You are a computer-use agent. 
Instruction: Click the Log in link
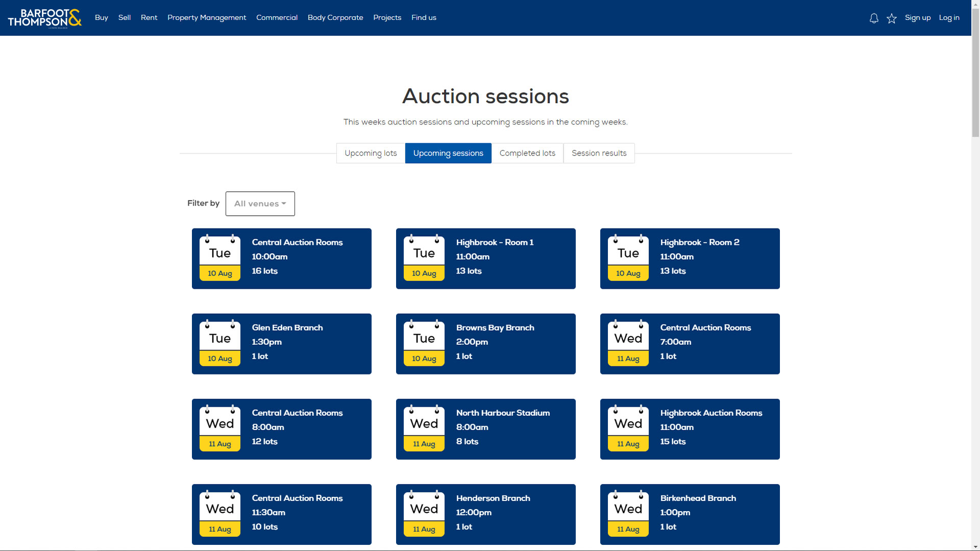click(x=949, y=18)
